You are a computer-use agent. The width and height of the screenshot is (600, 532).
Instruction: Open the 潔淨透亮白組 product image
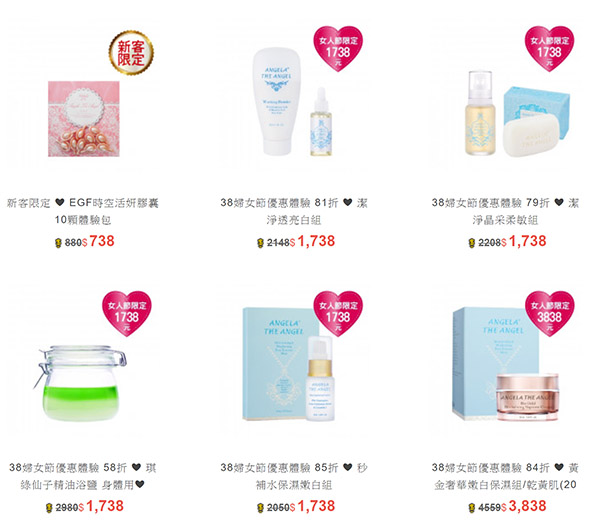click(x=292, y=101)
